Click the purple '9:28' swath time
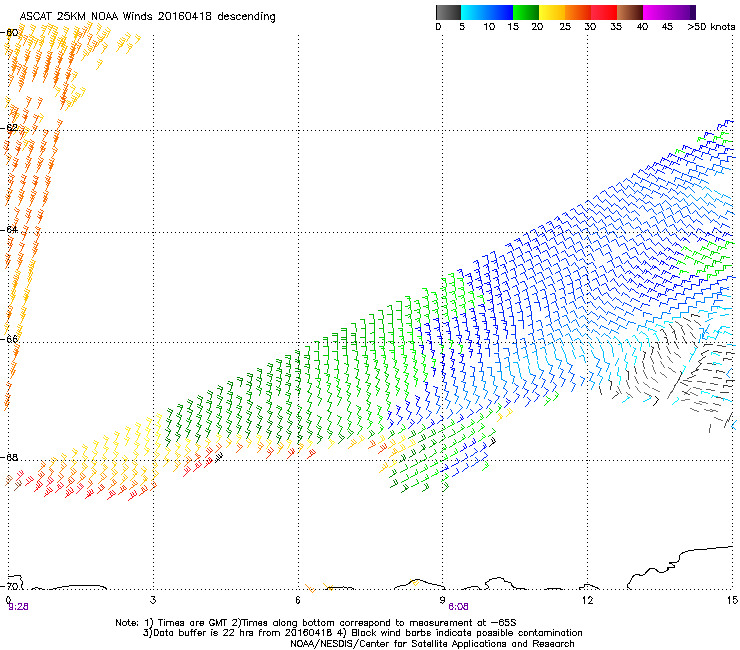Viewport: 740px width, 650px height. coord(18,607)
